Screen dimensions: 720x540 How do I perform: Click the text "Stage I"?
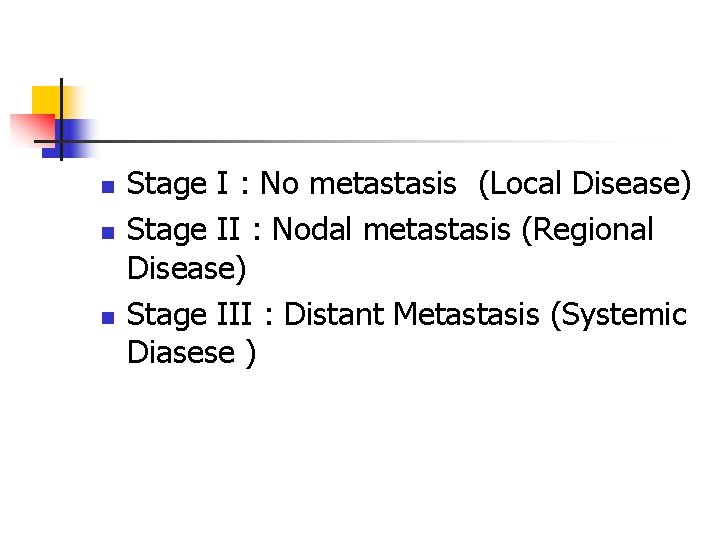click(x=182, y=185)
